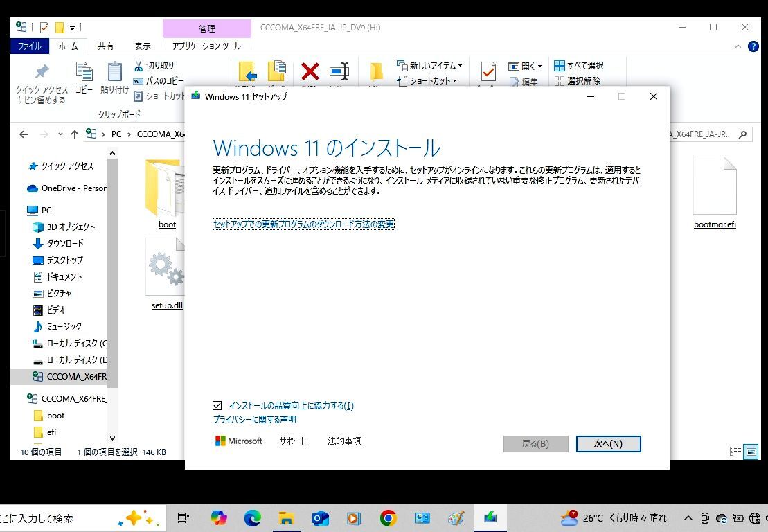Select ピクチャ in navigation pane

pos(53,294)
